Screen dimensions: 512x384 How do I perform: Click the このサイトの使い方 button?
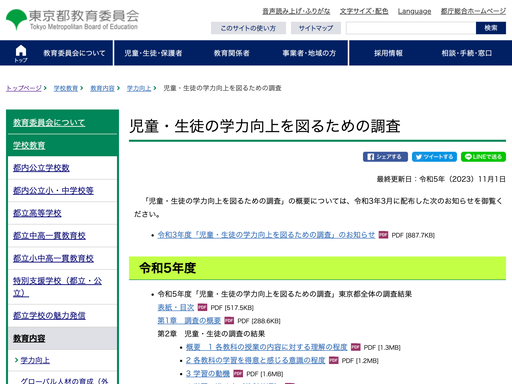point(248,28)
